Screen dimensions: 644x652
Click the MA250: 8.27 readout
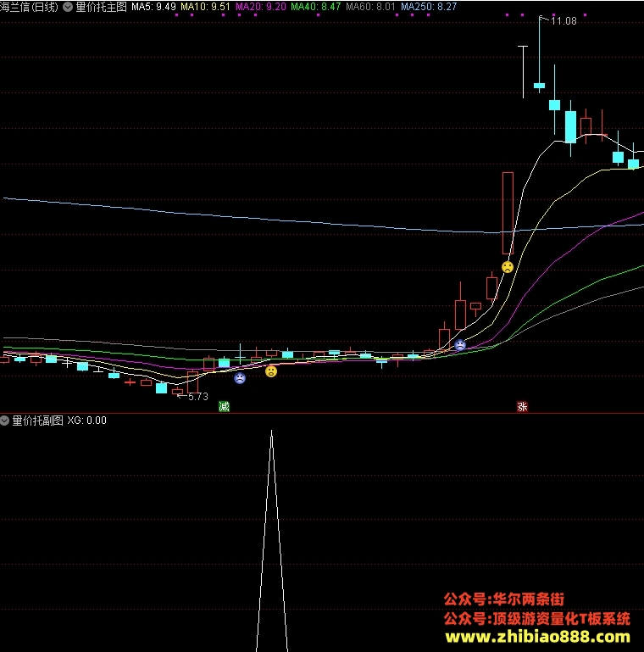coord(429,7)
